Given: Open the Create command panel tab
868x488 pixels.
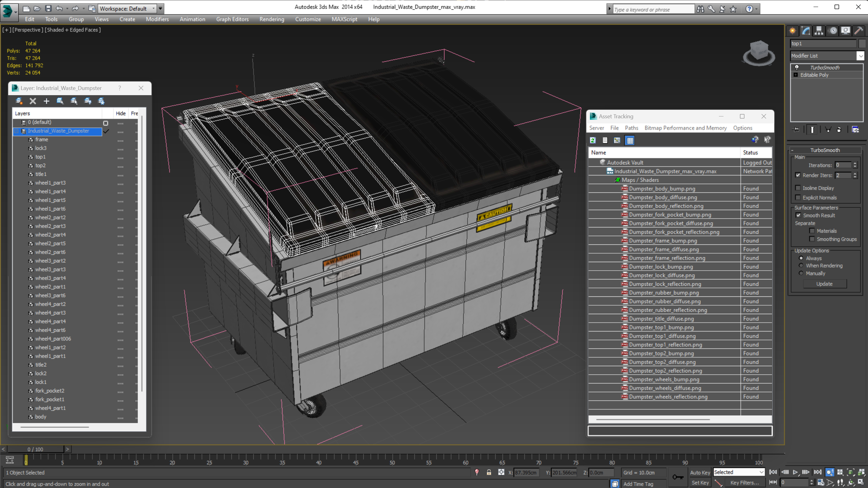Looking at the screenshot, I should (793, 31).
